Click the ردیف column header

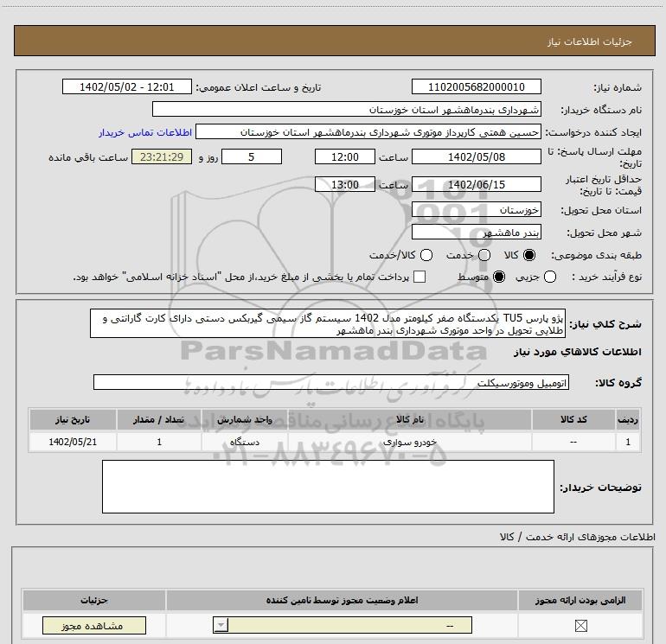(x=628, y=419)
